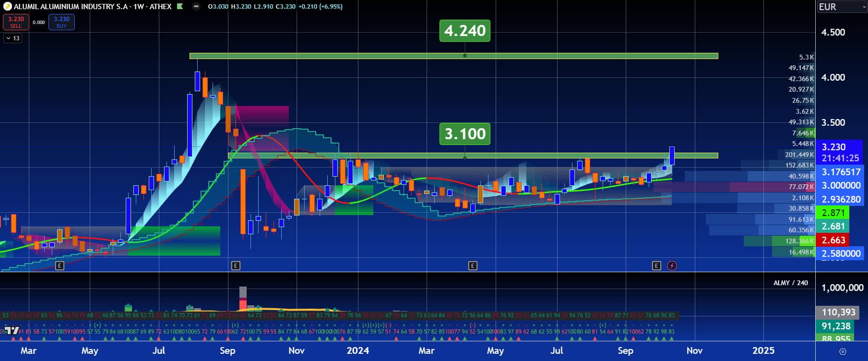Click the 16.498K volume profile value

pos(801,252)
